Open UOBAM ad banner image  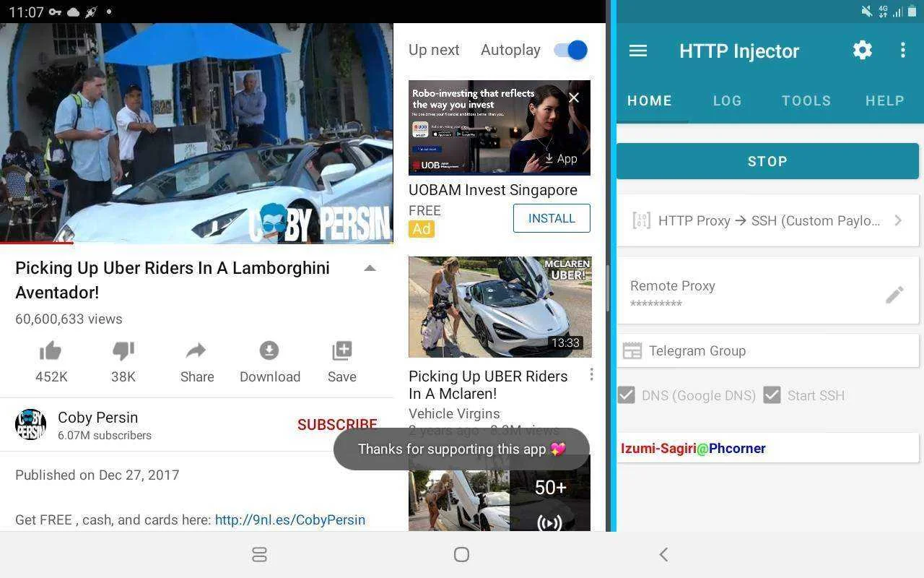click(500, 127)
